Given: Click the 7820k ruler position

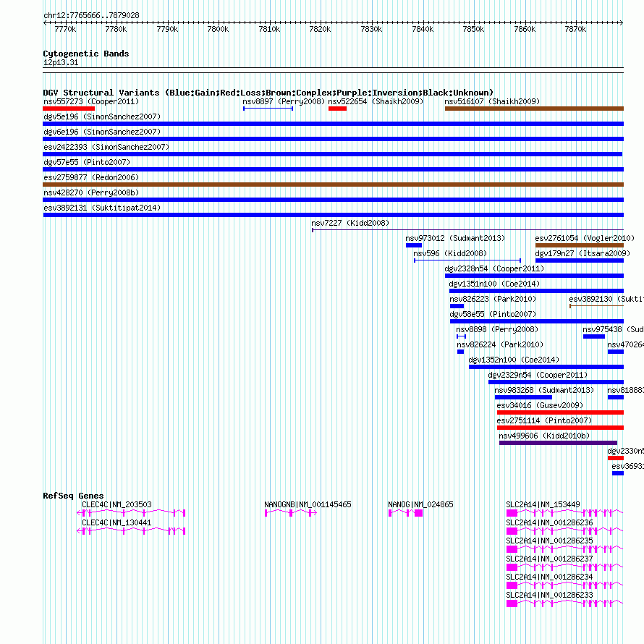Looking at the screenshot, I should [320, 29].
